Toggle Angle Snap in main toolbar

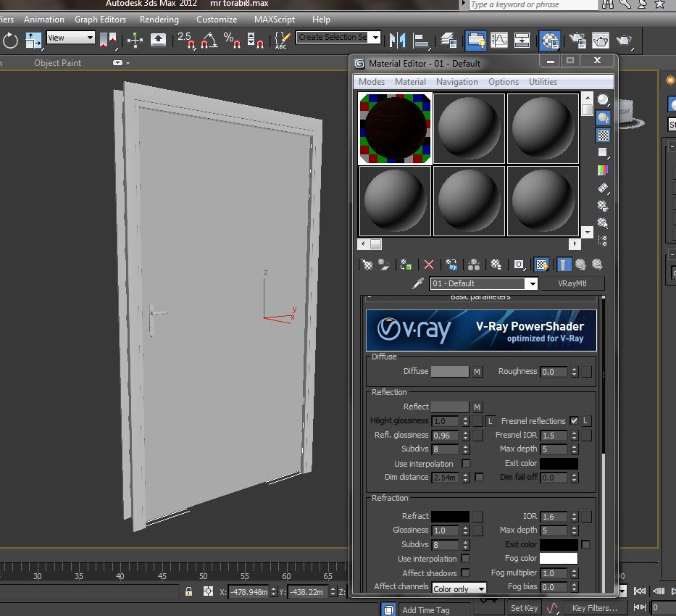point(209,40)
